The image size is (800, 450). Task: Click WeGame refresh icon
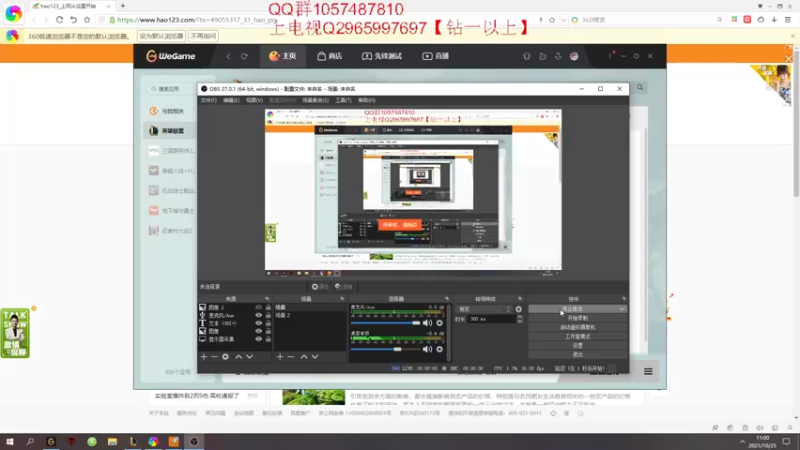(x=244, y=56)
